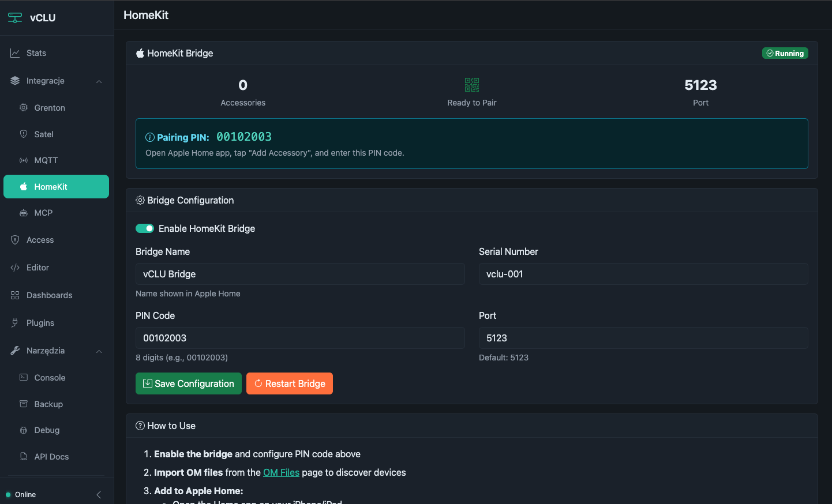Click the pairing PIN value 00102003

244,137
